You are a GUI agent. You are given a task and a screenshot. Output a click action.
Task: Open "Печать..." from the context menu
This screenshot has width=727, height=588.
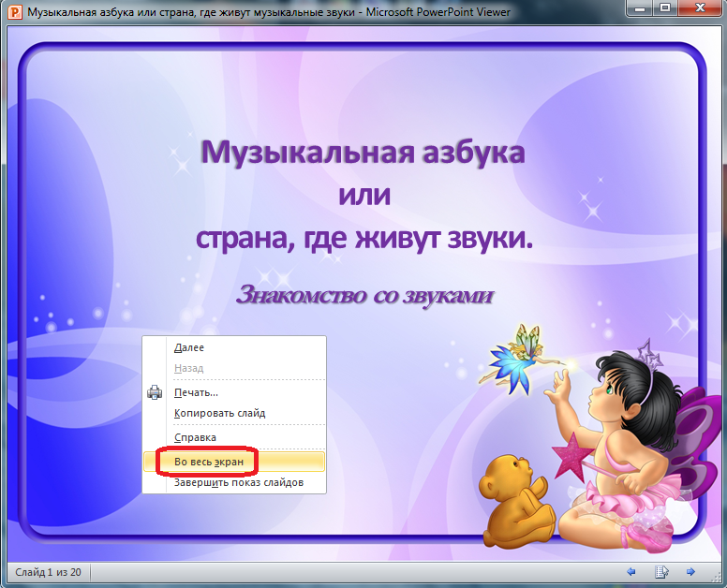click(196, 392)
